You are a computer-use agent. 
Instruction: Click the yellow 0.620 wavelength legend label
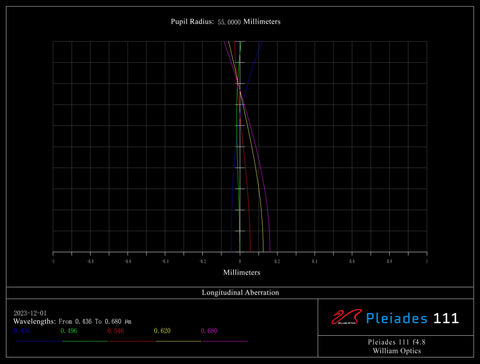tap(162, 331)
